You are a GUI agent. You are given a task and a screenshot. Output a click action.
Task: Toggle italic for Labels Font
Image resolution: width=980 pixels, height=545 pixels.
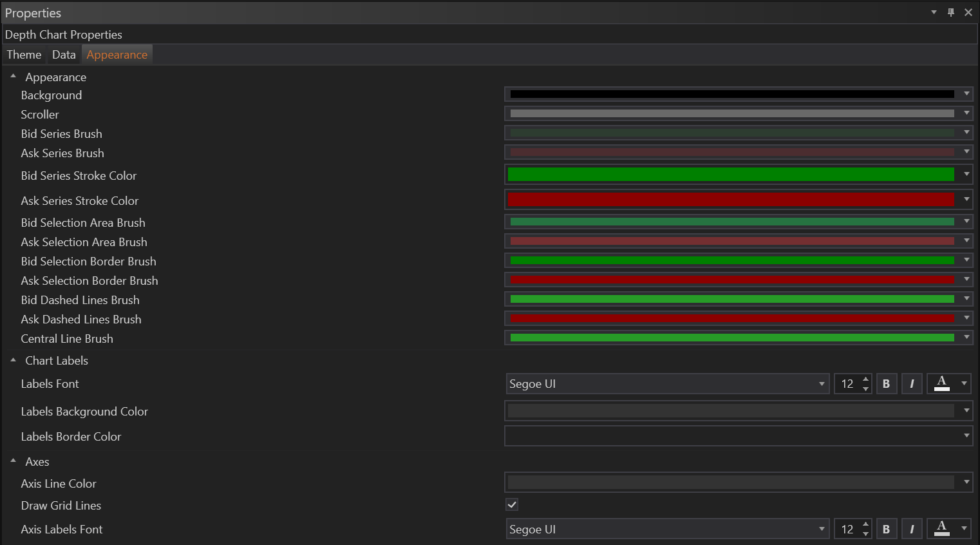click(x=912, y=384)
